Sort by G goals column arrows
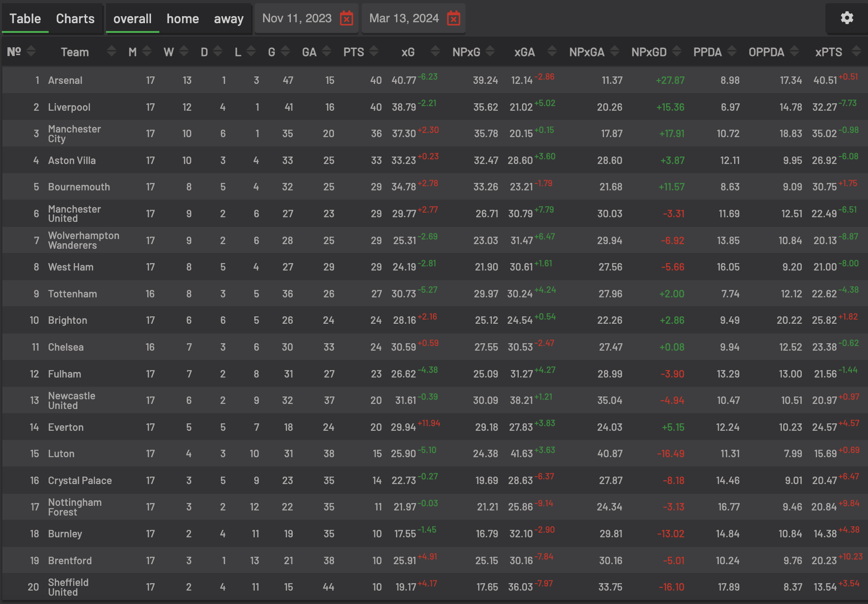 point(285,51)
